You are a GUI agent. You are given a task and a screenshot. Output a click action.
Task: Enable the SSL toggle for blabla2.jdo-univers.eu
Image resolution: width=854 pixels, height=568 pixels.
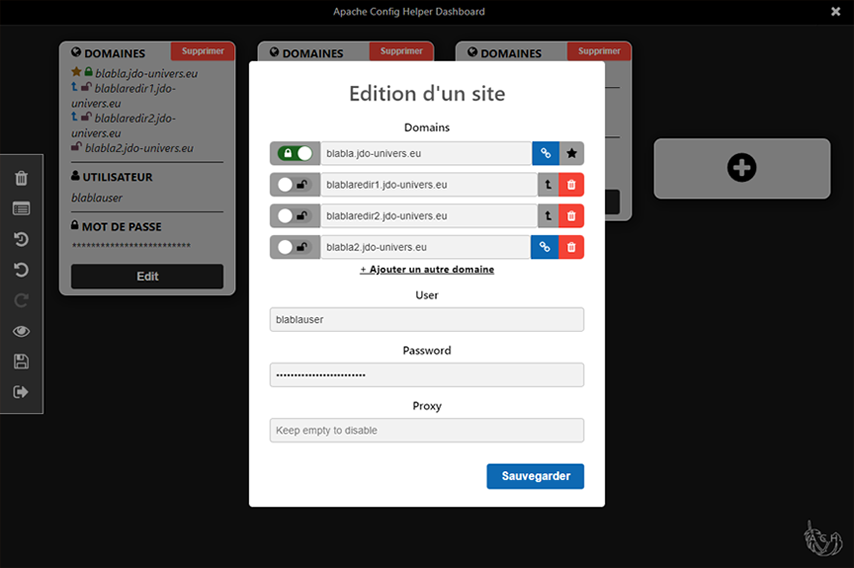coord(295,247)
